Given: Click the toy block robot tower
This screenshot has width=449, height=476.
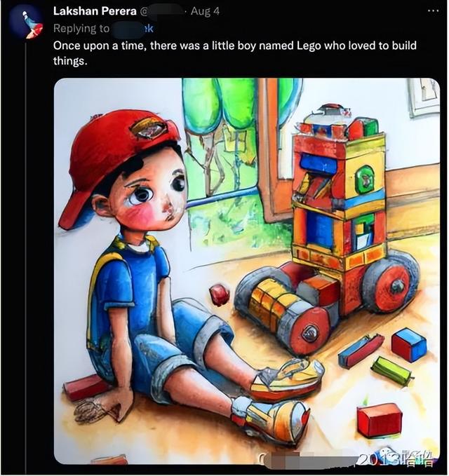Looking at the screenshot, I should tap(337, 188).
